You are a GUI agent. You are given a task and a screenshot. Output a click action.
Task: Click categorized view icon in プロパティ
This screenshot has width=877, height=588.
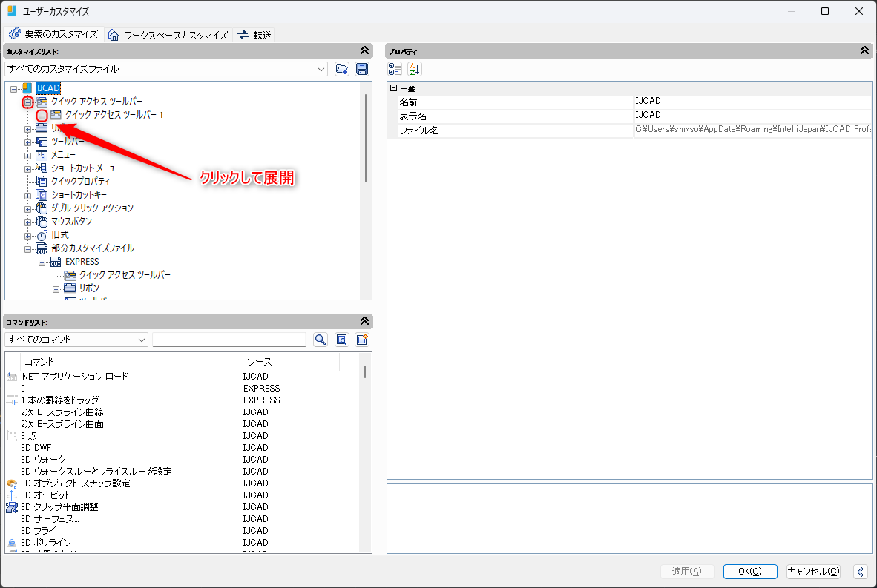coord(395,69)
